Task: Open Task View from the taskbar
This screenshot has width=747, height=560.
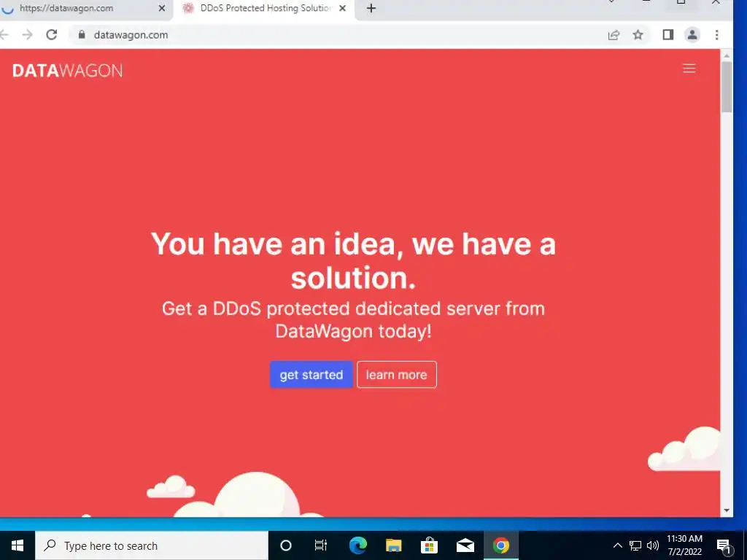Action: (321, 545)
